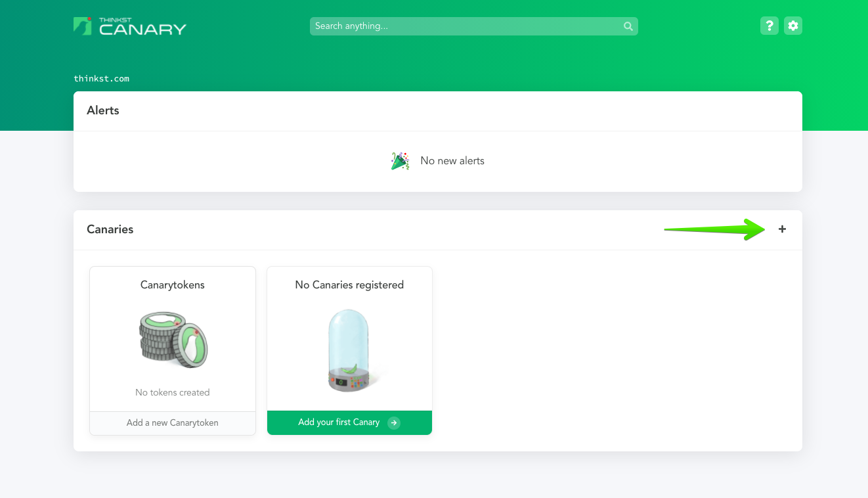868x498 pixels.
Task: Select the thinkst.com domain label
Action: point(101,78)
